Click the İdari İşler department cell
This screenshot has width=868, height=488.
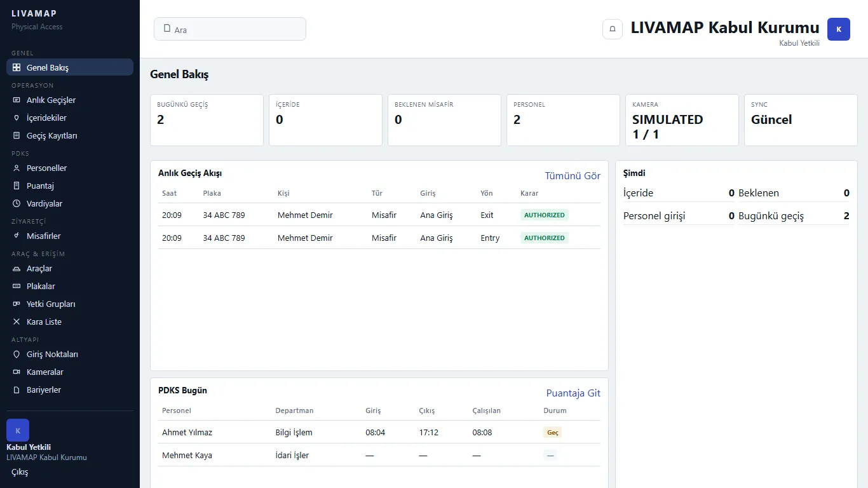292,455
